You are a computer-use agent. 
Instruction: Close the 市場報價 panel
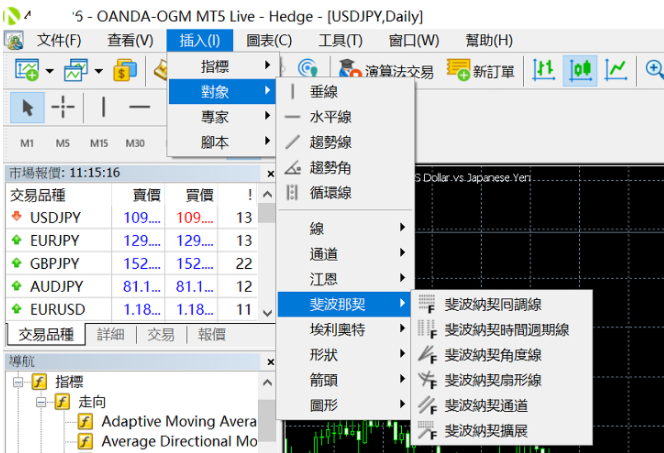coord(271,174)
